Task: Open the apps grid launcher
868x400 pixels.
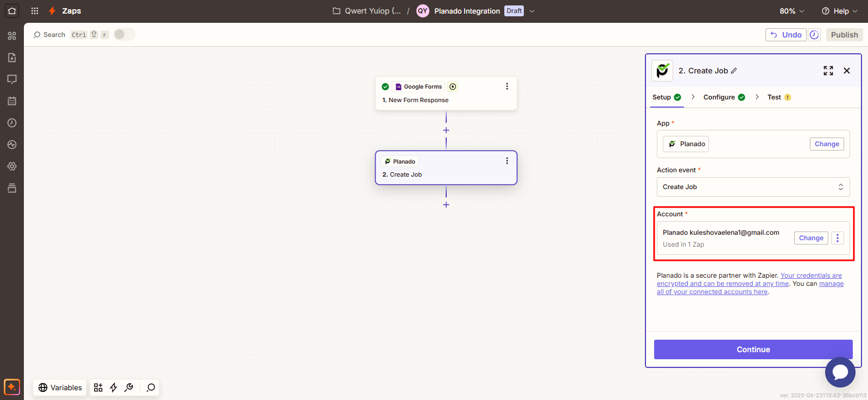Action: tap(35, 11)
